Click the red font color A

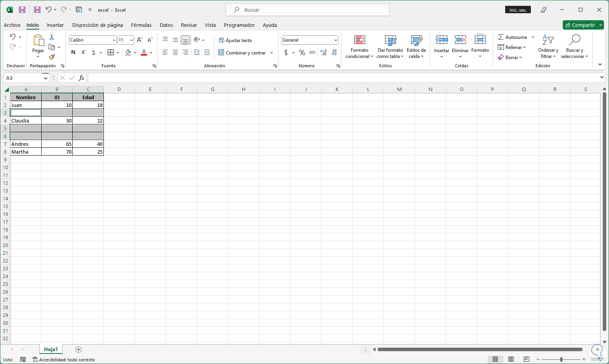144,52
